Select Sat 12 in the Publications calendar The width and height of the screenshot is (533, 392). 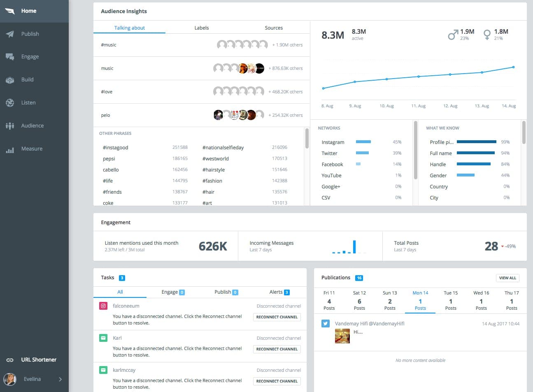[x=359, y=300]
